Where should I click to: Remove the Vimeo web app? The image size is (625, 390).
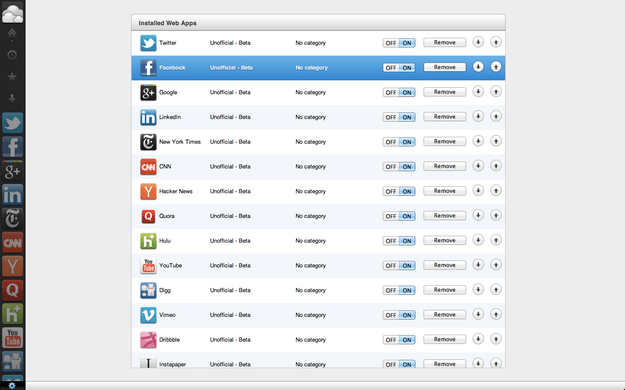point(444,314)
